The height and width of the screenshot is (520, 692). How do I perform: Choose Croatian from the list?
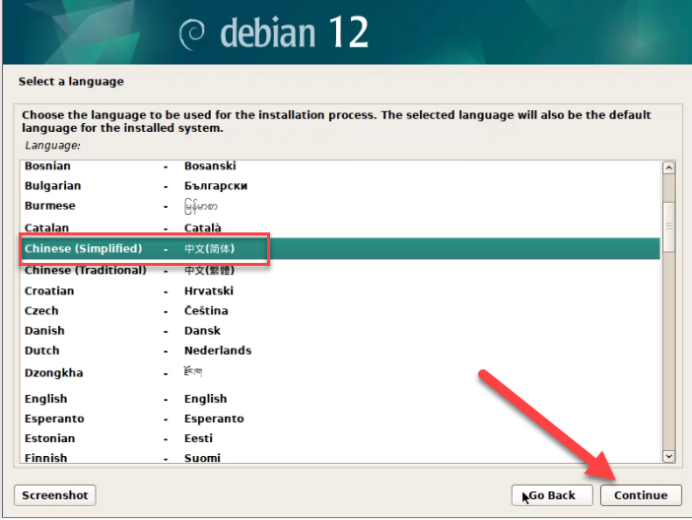pos(49,291)
